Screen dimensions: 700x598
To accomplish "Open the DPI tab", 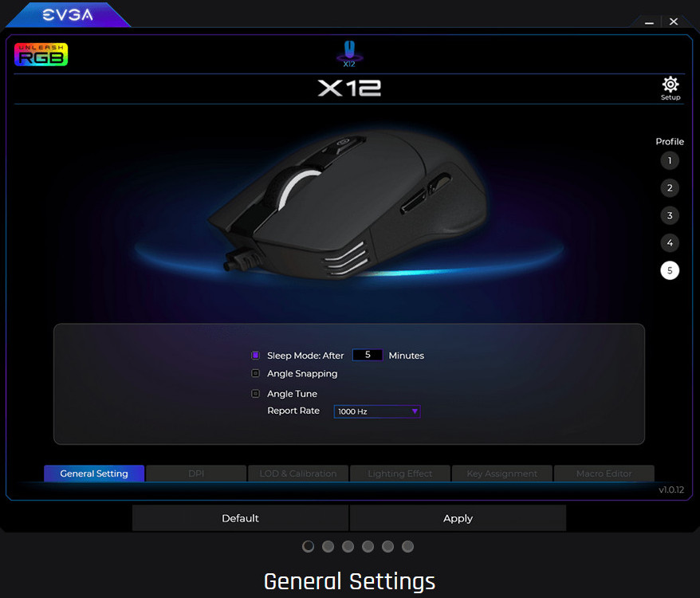I will coord(196,474).
